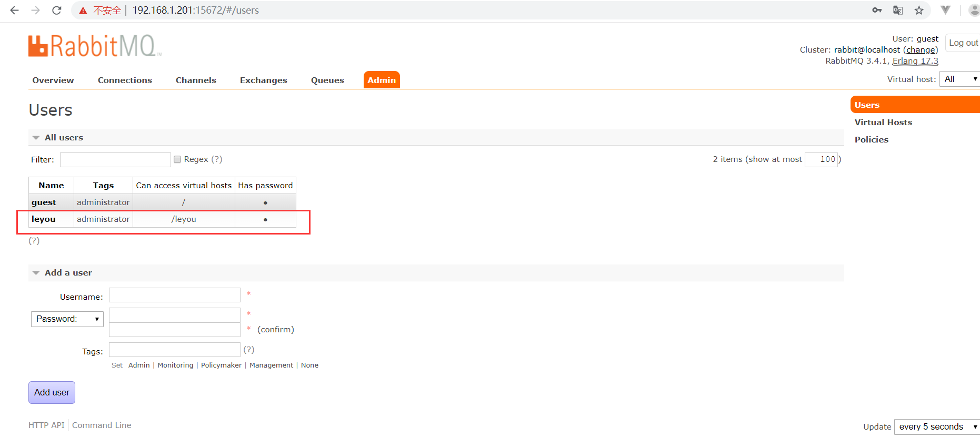Focus the password confirm field

(x=175, y=330)
